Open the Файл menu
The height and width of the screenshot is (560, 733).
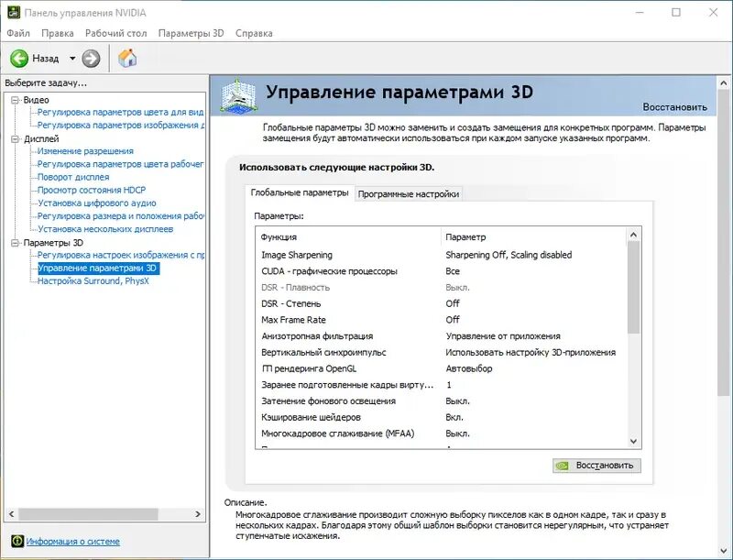(18, 33)
